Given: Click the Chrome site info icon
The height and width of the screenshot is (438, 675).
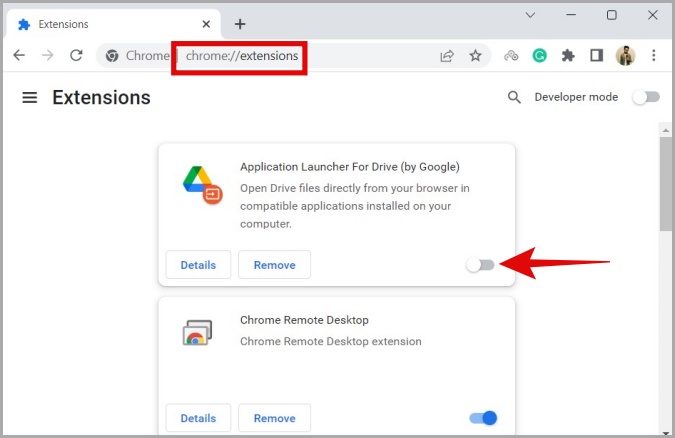Looking at the screenshot, I should click(112, 56).
